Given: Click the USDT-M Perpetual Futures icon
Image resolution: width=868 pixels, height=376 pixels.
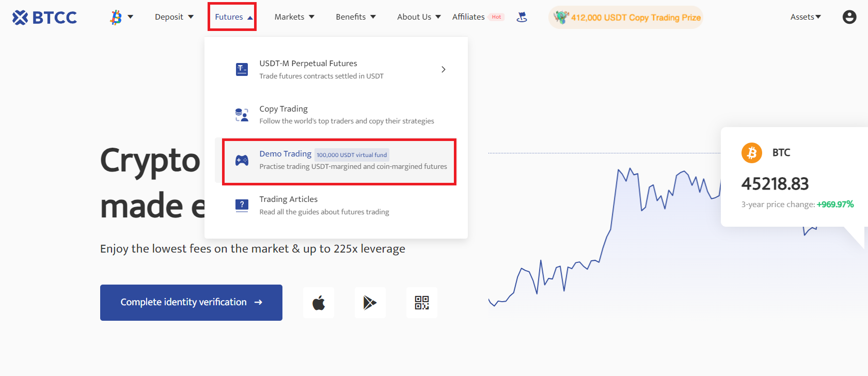Looking at the screenshot, I should click(x=242, y=69).
